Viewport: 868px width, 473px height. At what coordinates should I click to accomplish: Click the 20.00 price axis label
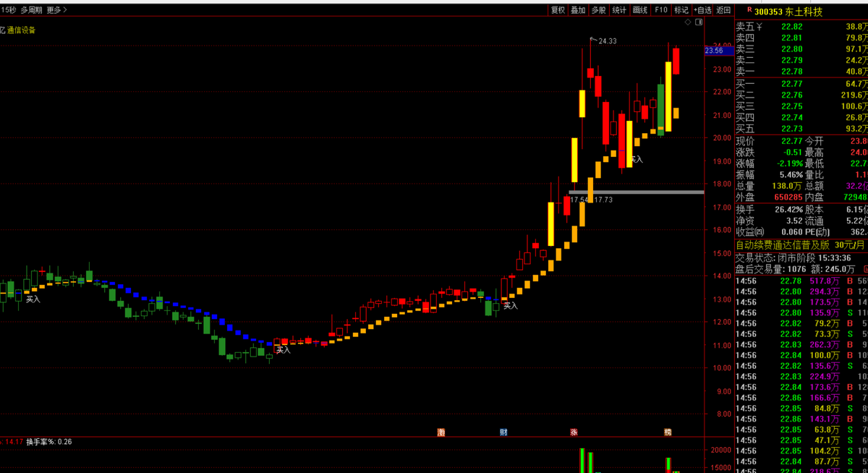[x=723, y=137]
